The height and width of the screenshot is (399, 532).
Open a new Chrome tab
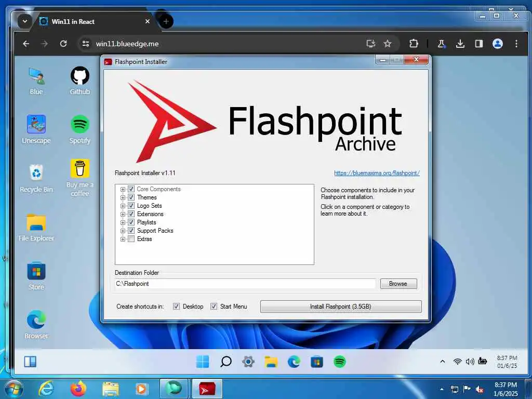(x=166, y=22)
